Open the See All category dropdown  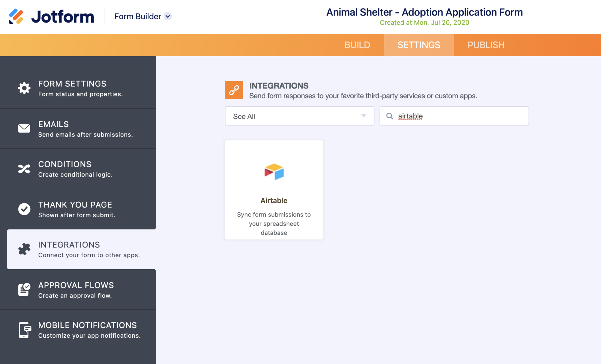(x=299, y=116)
